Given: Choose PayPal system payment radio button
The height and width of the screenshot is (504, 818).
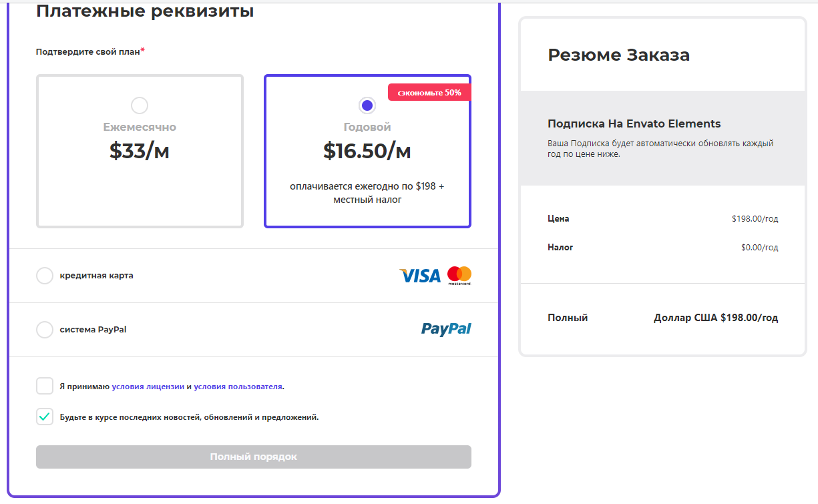Looking at the screenshot, I should (x=45, y=330).
